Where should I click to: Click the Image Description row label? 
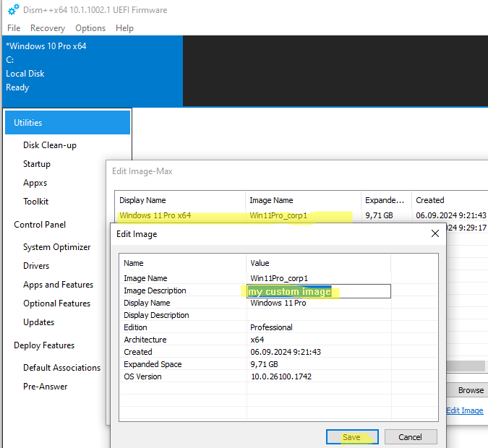tap(155, 290)
